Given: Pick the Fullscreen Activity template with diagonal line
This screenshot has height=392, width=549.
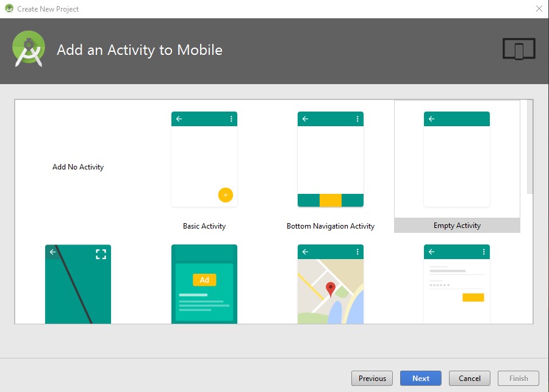Looking at the screenshot, I should coord(78,284).
